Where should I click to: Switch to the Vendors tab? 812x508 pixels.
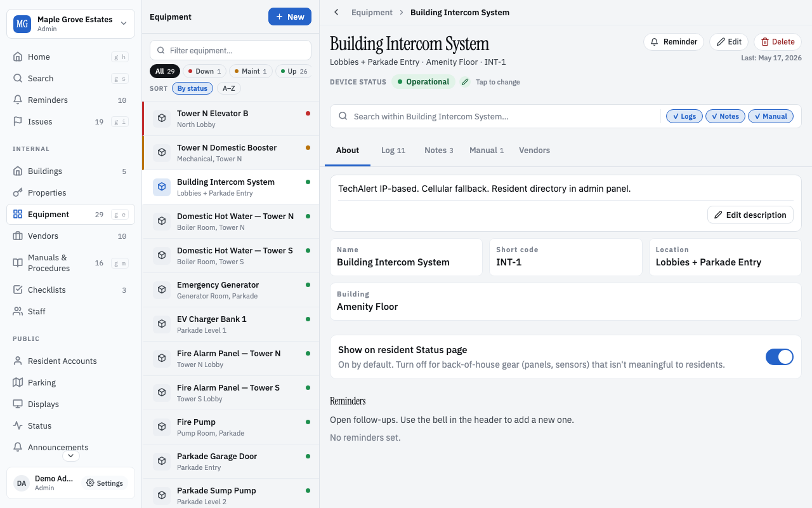point(534,150)
